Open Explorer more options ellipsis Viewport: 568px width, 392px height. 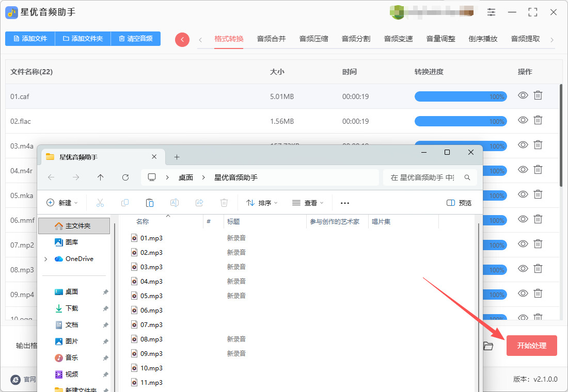(345, 203)
